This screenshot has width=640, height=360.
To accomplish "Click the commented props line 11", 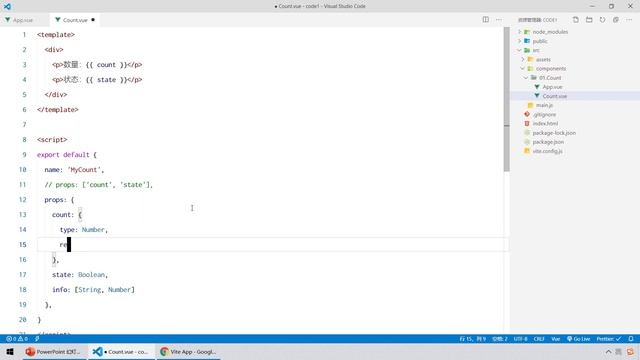I will click(98, 185).
